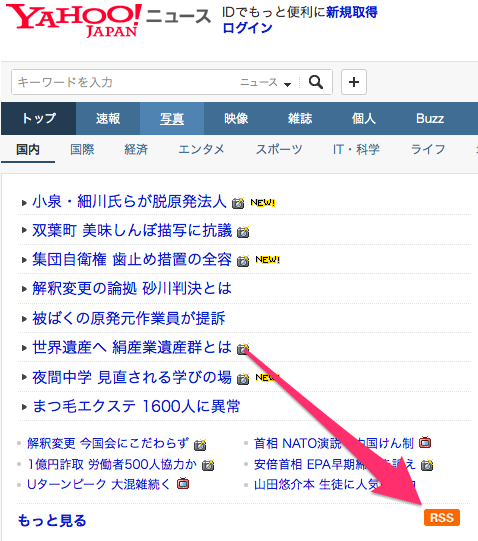Image resolution: width=478 pixels, height=541 pixels.
Task: Select the ライフ category
Action: coord(428,149)
